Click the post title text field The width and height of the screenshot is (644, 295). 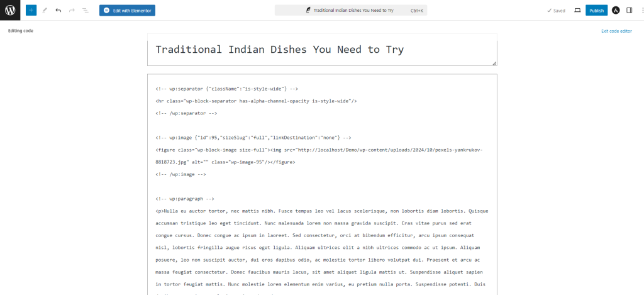[322, 50]
